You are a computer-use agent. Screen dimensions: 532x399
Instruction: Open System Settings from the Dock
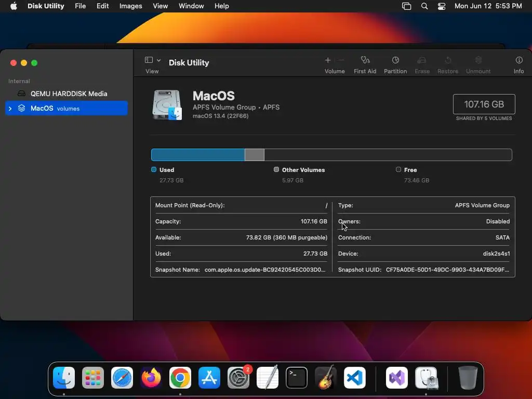coord(238,378)
